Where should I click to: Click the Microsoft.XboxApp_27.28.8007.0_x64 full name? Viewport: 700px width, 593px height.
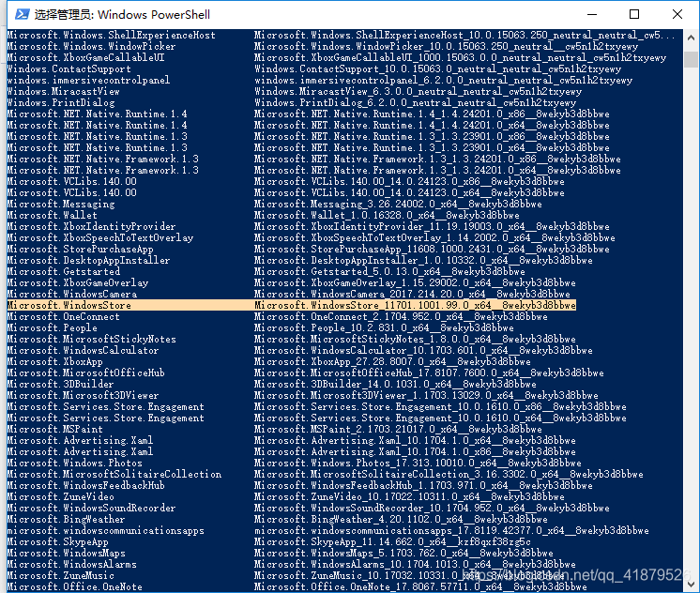click(392, 361)
